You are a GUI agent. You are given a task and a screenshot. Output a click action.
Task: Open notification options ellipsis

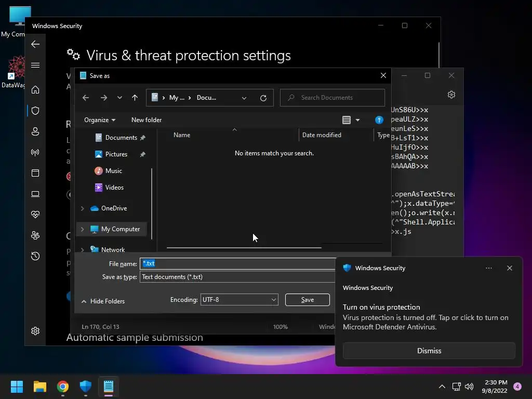click(488, 268)
